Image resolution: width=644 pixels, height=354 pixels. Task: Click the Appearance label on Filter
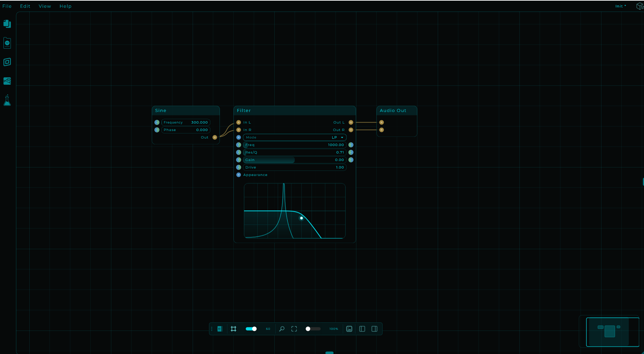(x=255, y=175)
